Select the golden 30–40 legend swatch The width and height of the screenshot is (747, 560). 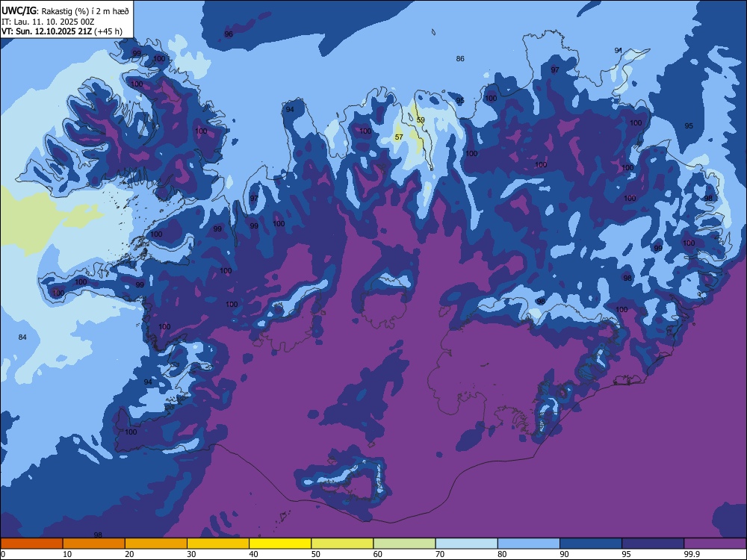pyautogui.click(x=218, y=544)
